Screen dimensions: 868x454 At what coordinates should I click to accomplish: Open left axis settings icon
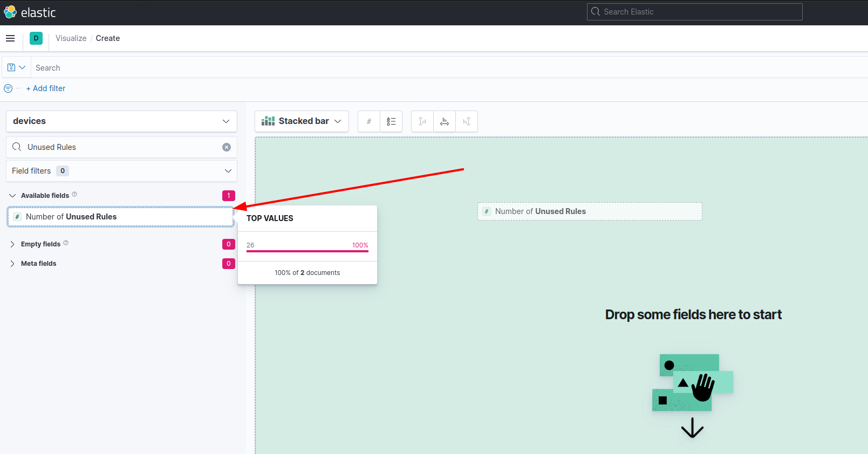click(x=422, y=121)
